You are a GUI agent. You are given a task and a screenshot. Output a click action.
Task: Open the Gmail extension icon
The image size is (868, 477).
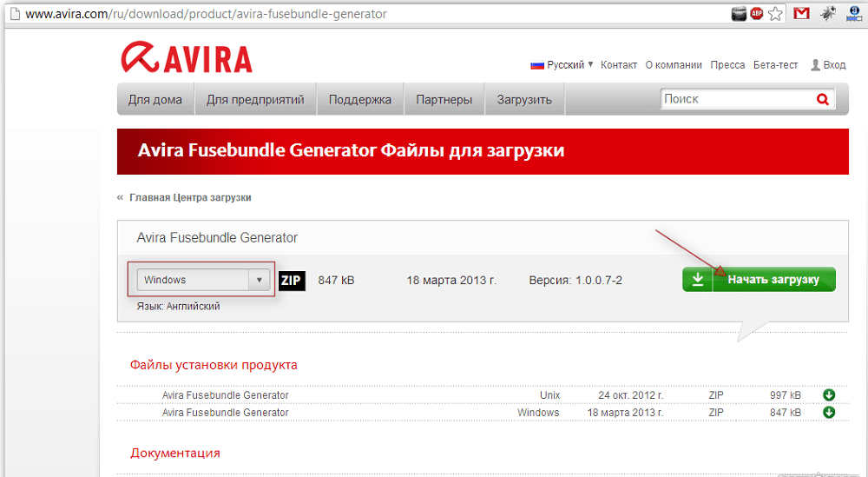(802, 14)
